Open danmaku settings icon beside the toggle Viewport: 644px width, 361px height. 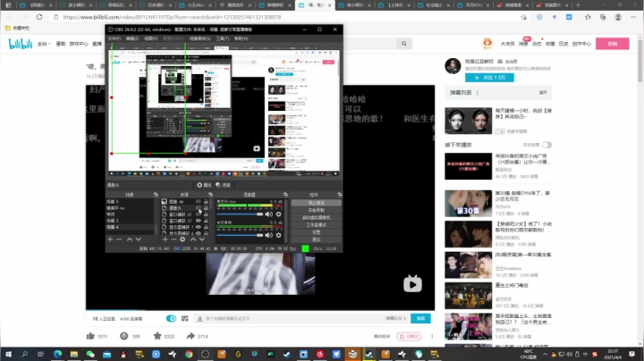coord(185,318)
